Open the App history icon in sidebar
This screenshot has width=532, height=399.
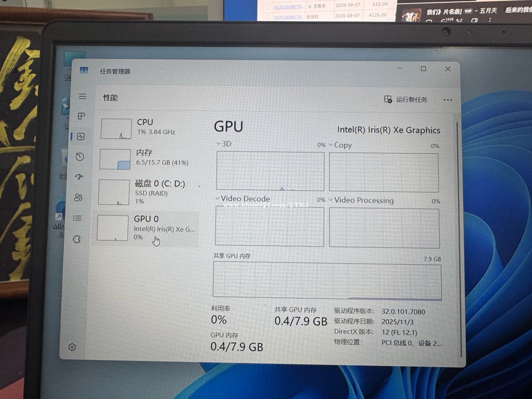[80, 156]
